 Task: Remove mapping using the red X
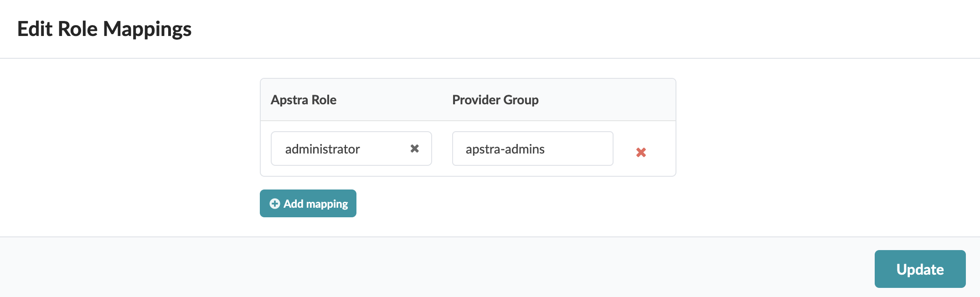coord(641,153)
